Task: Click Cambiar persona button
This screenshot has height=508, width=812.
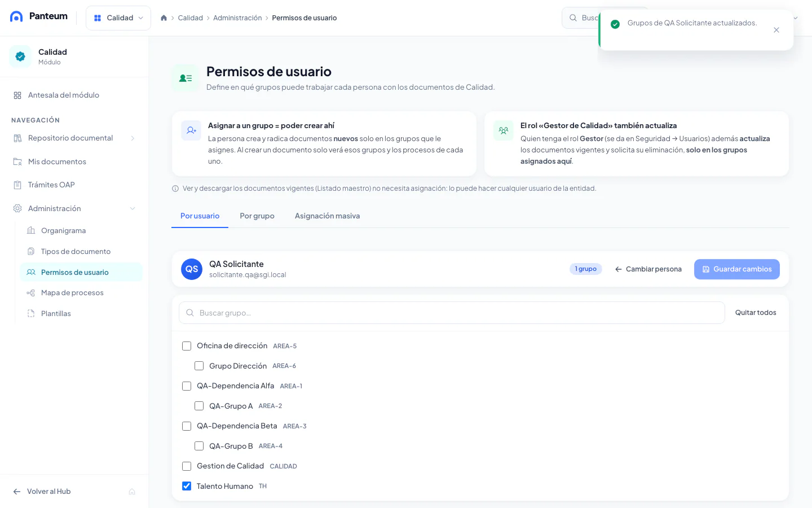Action: (648, 269)
